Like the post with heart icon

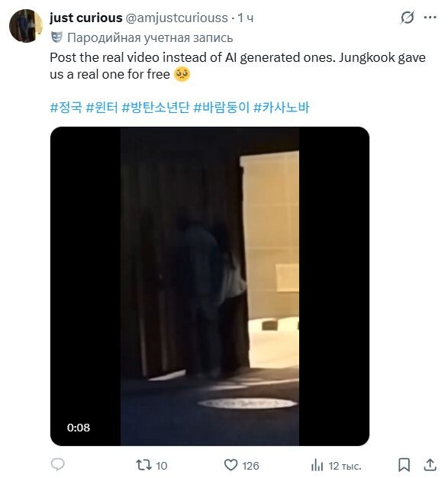(x=230, y=465)
